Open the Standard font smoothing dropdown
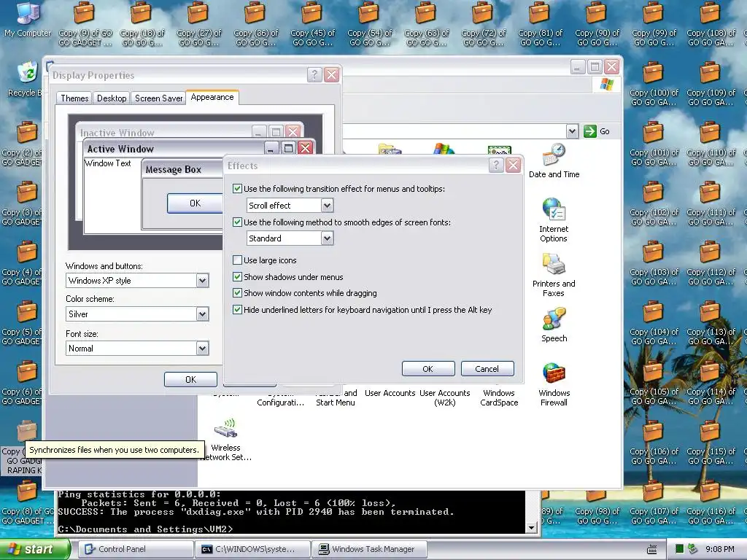 (327, 238)
